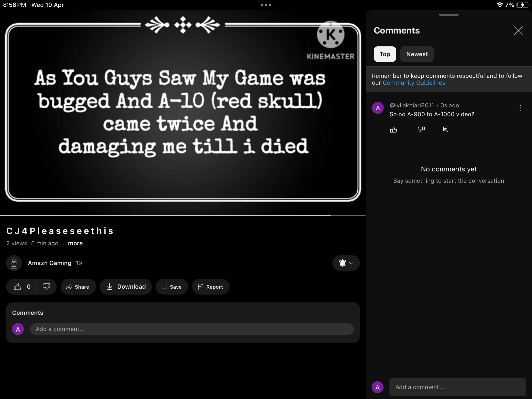532x399 pixels.
Task: Open Amazh Gaming channel avatar
Action: pyautogui.click(x=14, y=263)
